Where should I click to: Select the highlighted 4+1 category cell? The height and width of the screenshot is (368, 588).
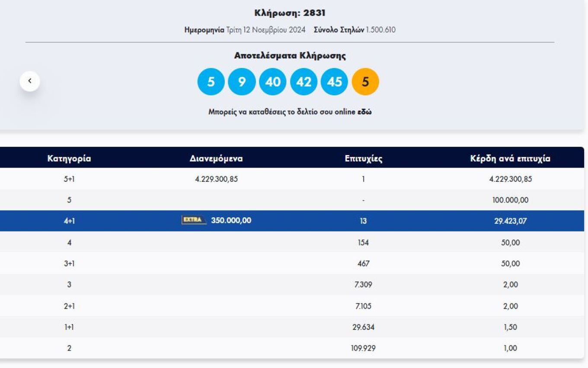(69, 221)
